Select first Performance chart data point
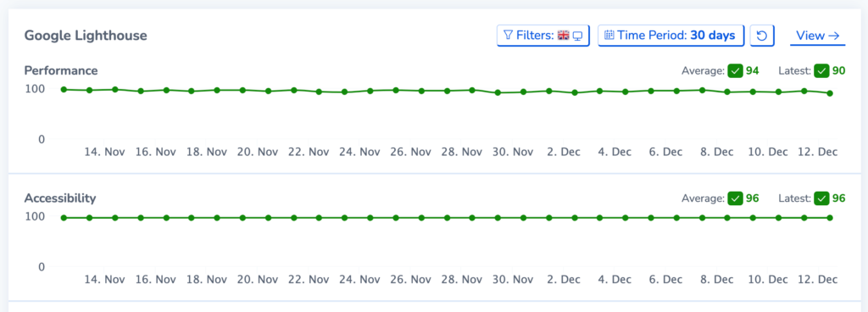 [64, 90]
